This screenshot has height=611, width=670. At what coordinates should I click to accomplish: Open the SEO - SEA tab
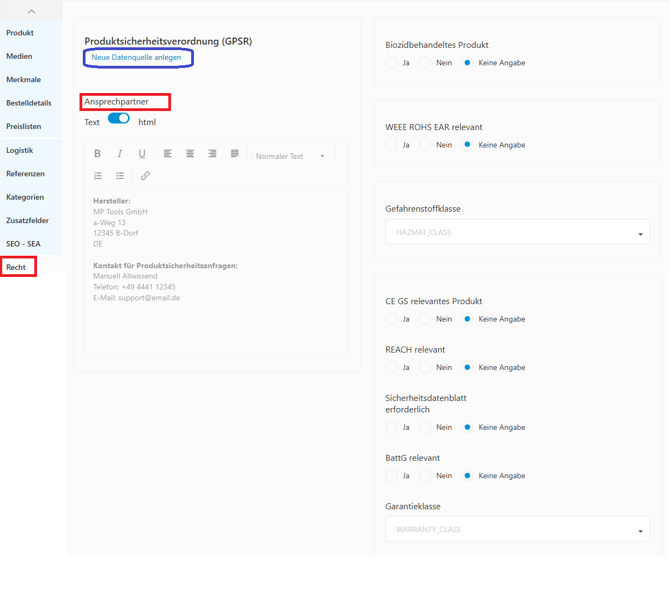pyautogui.click(x=23, y=244)
